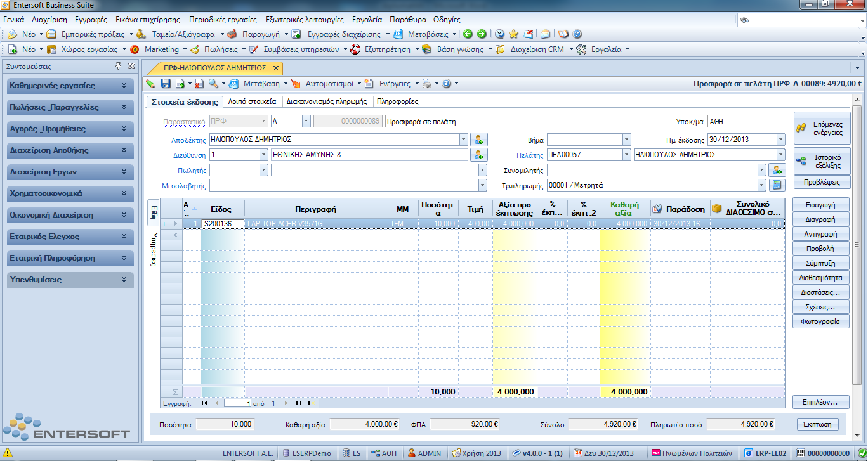Go forward with the green right arrow
Viewport: 868px width, 461px height.
pyautogui.click(x=482, y=34)
